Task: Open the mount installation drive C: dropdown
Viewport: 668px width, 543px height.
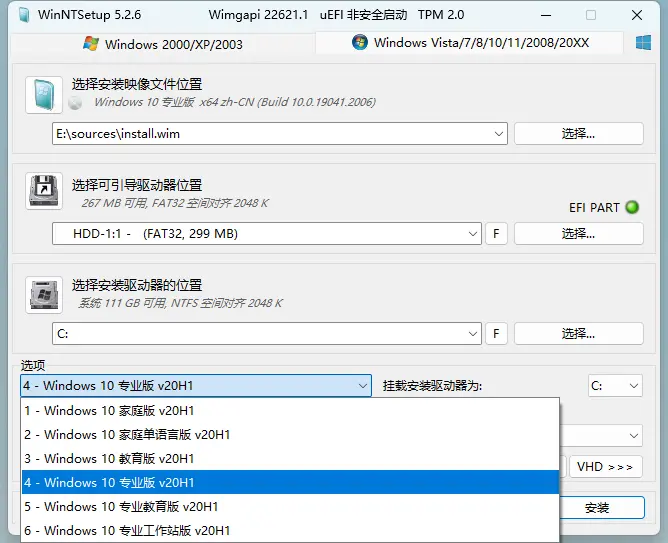Action: 615,385
